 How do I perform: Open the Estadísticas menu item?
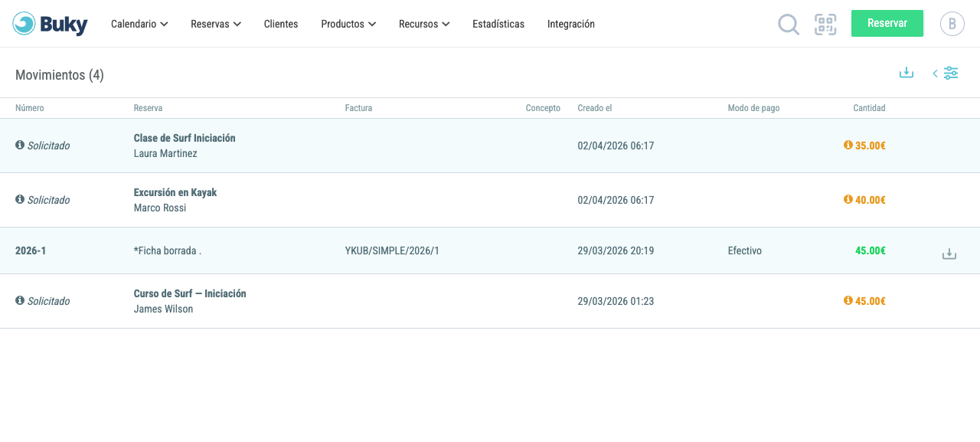click(498, 24)
